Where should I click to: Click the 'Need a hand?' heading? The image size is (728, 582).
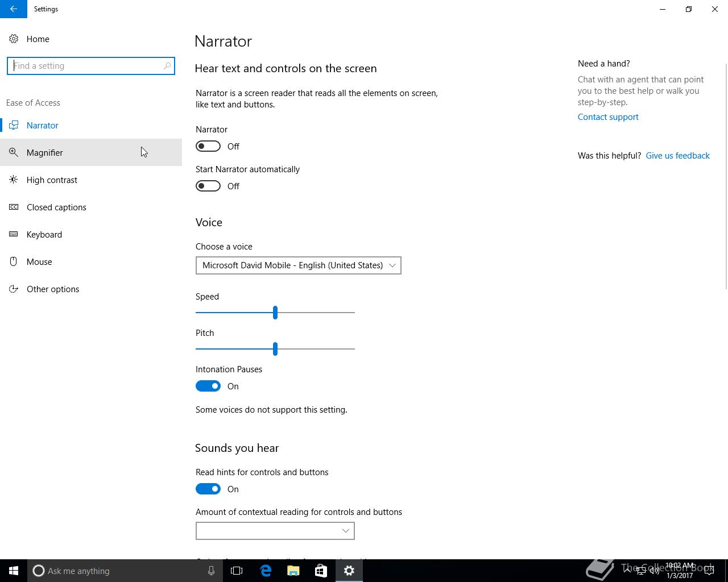click(603, 64)
